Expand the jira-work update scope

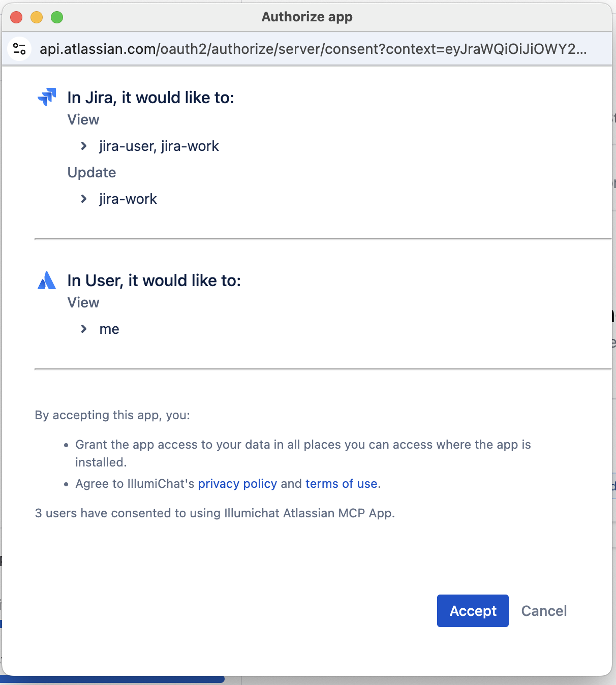point(83,199)
